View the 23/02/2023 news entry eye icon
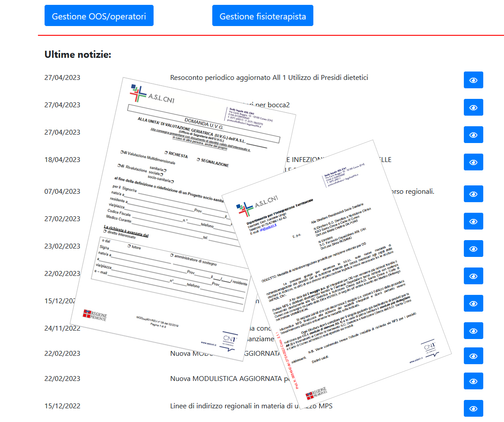The image size is (504, 422). [473, 249]
